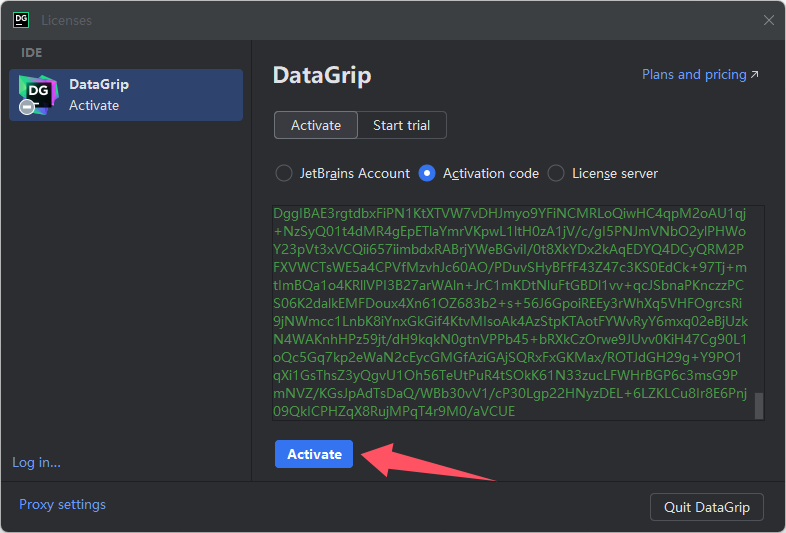This screenshot has height=533, width=786.
Task: Close the Licenses dialog
Action: tap(768, 20)
